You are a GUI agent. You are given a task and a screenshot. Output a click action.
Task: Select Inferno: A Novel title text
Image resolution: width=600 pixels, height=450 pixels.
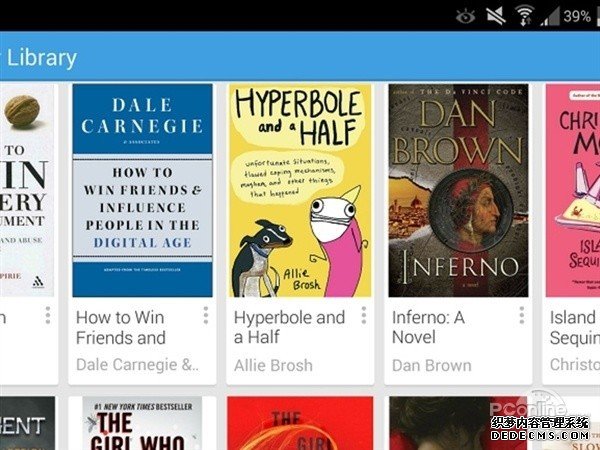coord(428,328)
